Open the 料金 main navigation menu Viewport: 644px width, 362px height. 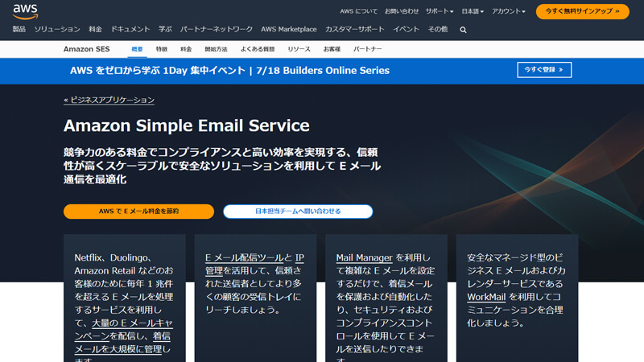pyautogui.click(x=95, y=29)
